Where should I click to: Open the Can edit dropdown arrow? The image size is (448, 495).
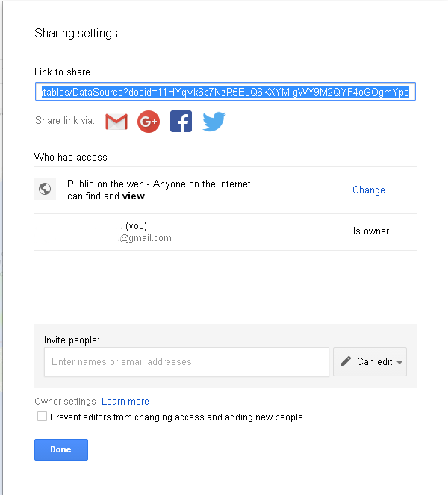[400, 362]
